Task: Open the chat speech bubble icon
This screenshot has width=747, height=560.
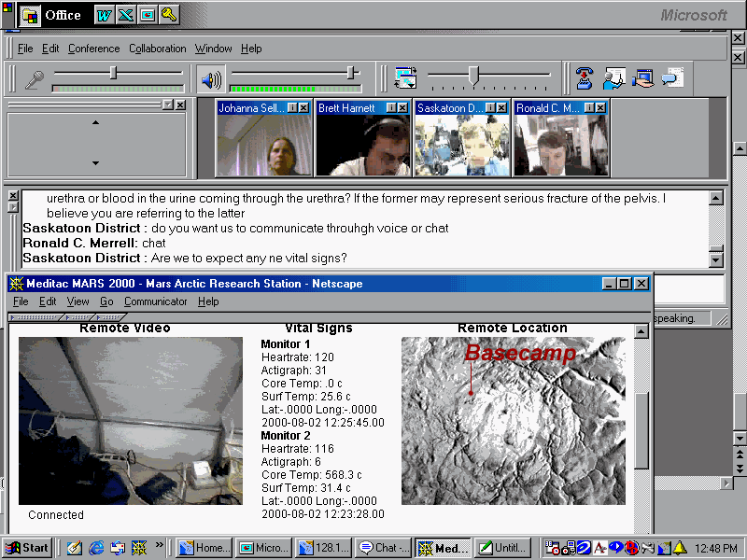Action: 672,77
